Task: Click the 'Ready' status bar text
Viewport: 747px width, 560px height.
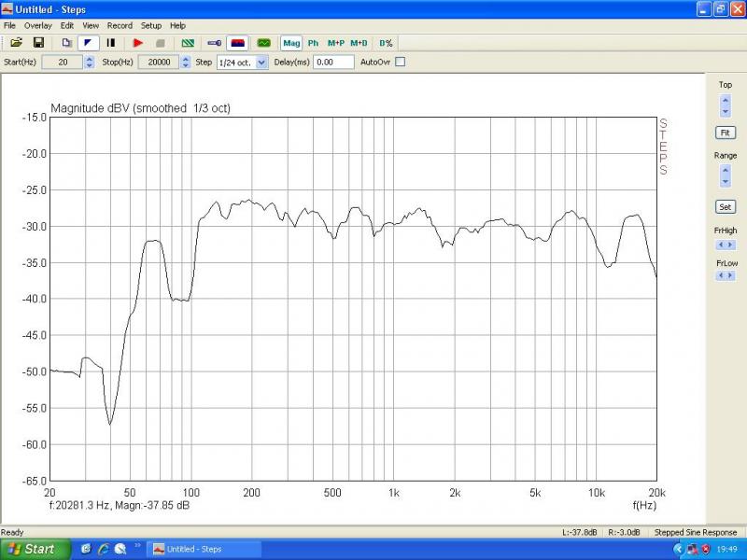Action: (12, 532)
